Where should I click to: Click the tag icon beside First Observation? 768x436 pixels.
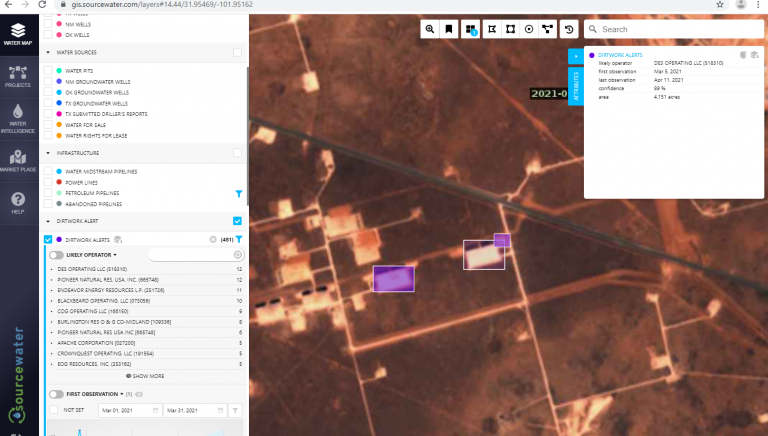[139, 394]
